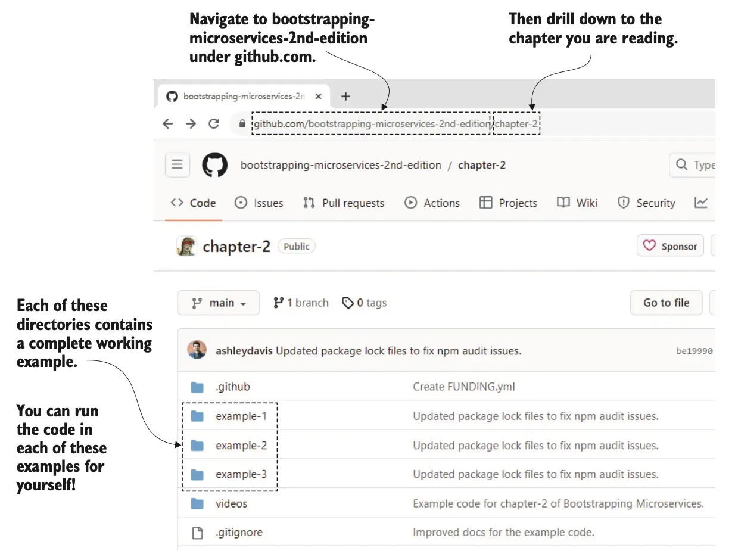Open the hamburger navigation menu
The image size is (735, 560).
click(177, 165)
